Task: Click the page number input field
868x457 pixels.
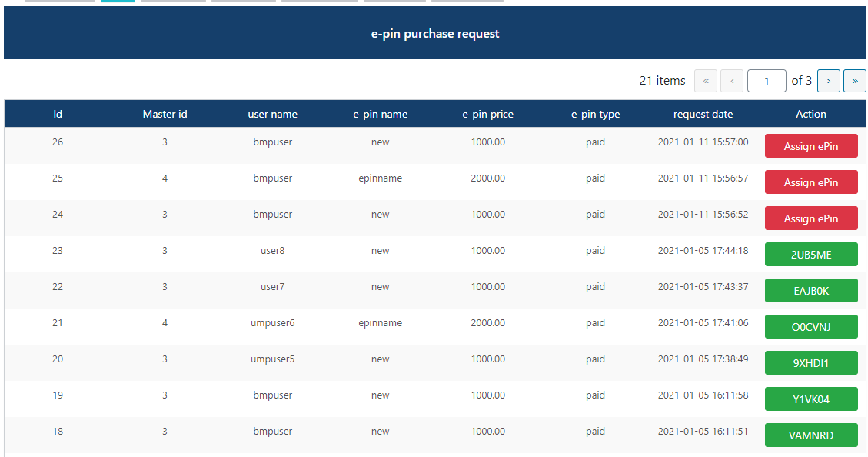Action: click(767, 81)
